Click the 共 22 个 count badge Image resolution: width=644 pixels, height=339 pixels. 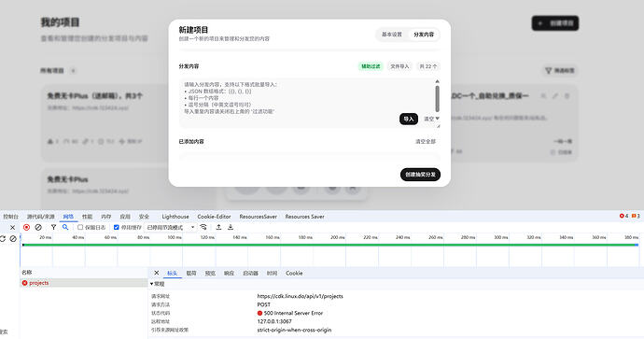coord(428,66)
